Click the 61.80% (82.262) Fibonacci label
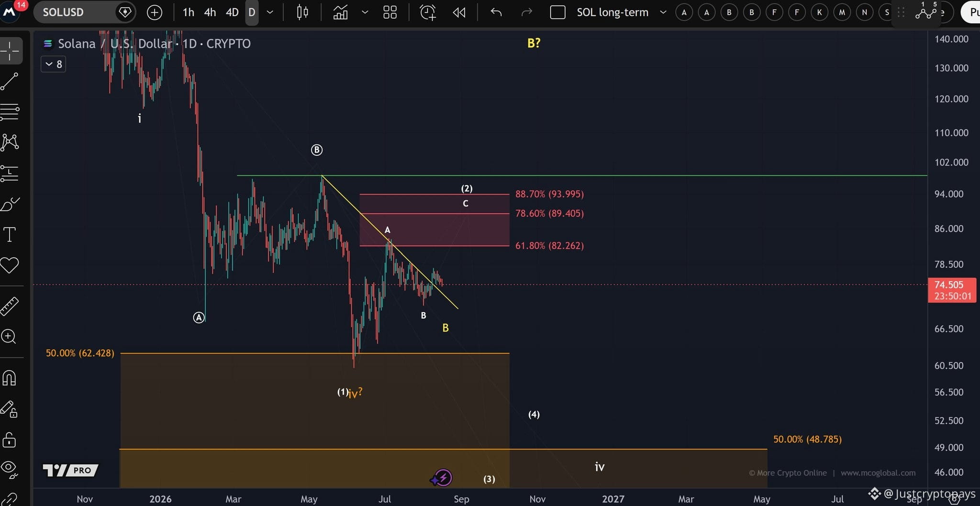 (x=549, y=246)
